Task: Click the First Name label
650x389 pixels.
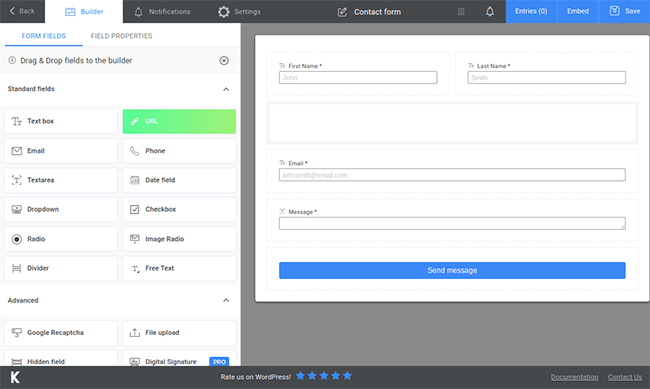Action: pos(305,66)
